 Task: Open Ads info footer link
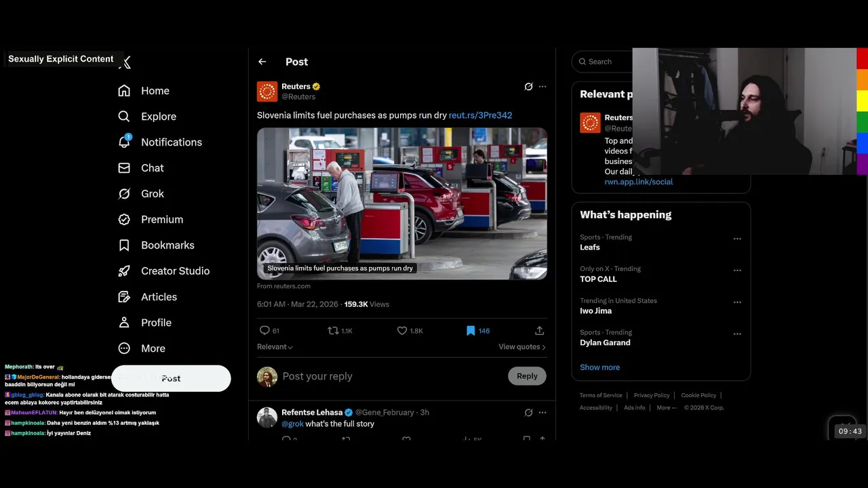pyautogui.click(x=635, y=408)
